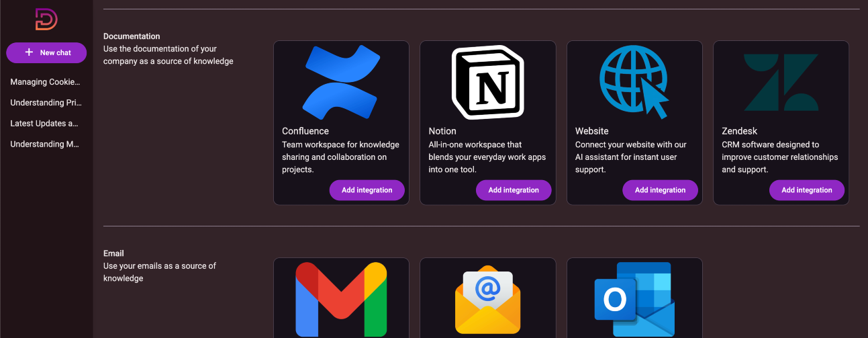Image resolution: width=868 pixels, height=338 pixels.
Task: Click the Website globe icon
Action: (x=634, y=82)
